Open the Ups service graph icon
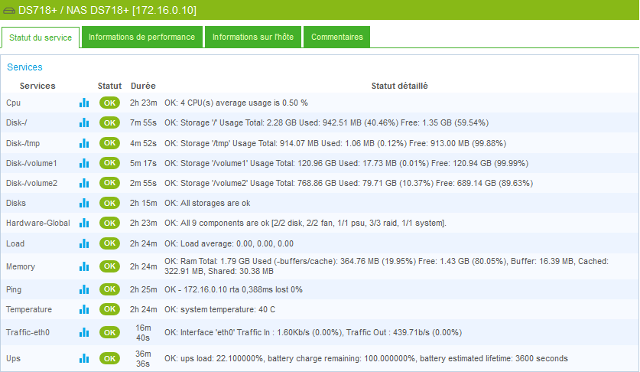The image size is (640, 372). 84,359
